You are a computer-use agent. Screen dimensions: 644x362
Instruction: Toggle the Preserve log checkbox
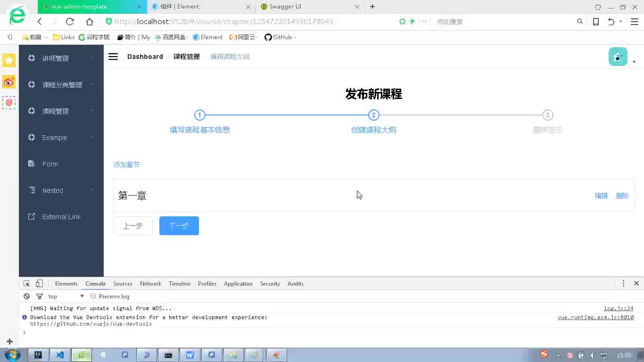(x=93, y=296)
